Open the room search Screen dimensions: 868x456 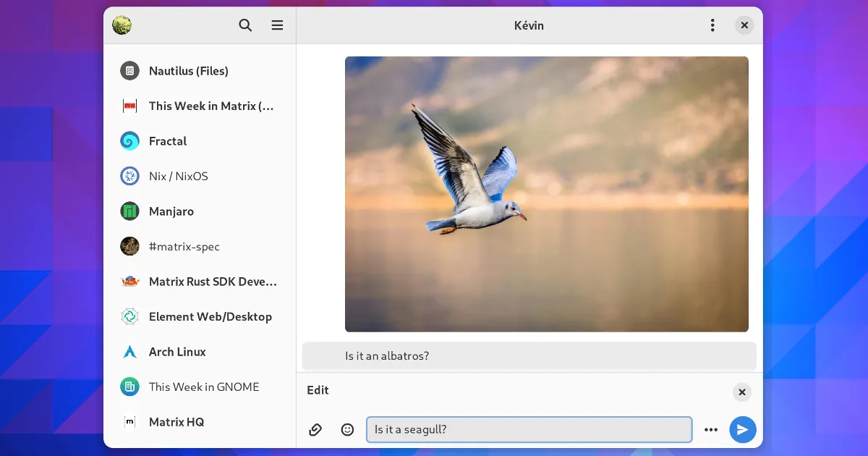[x=245, y=25]
